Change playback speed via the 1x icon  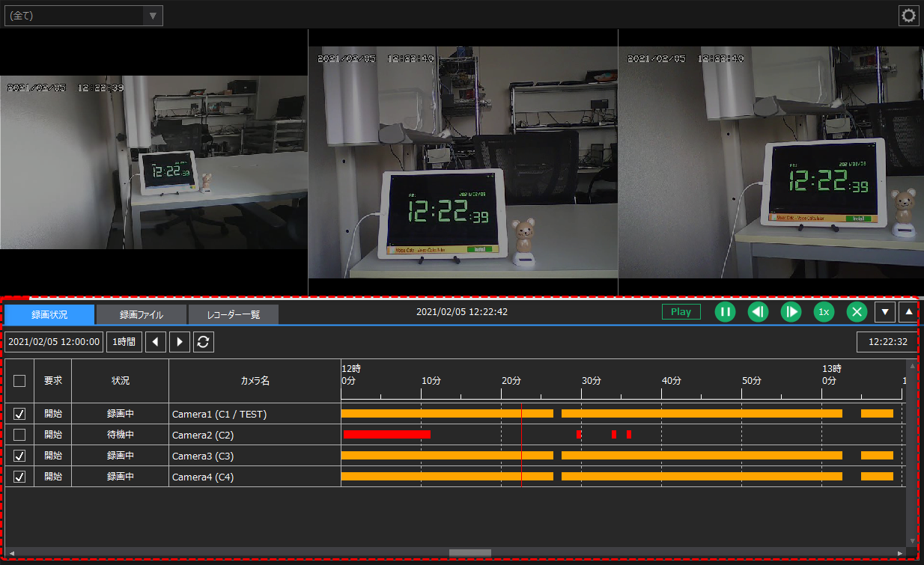[x=824, y=312]
